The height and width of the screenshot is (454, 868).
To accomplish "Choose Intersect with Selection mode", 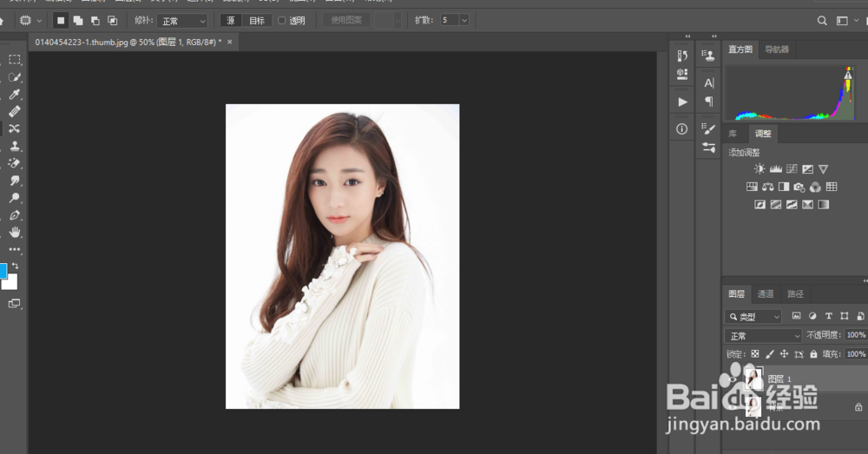I will [112, 21].
